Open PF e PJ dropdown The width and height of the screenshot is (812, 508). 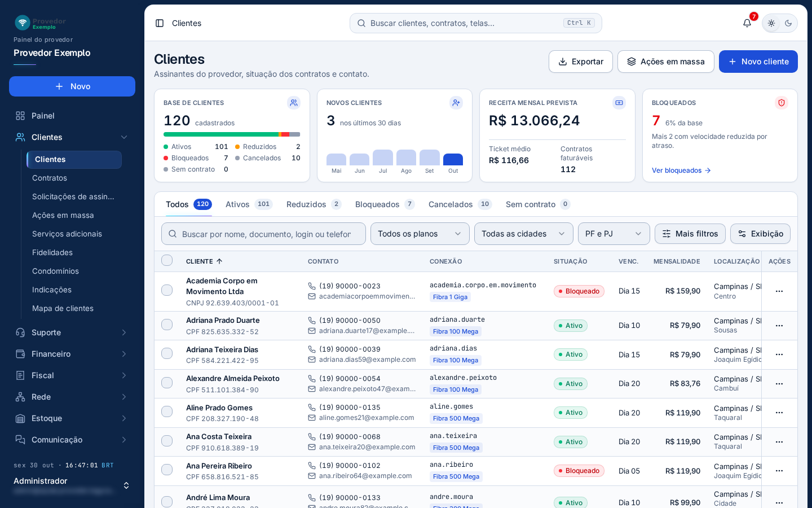[614, 234]
